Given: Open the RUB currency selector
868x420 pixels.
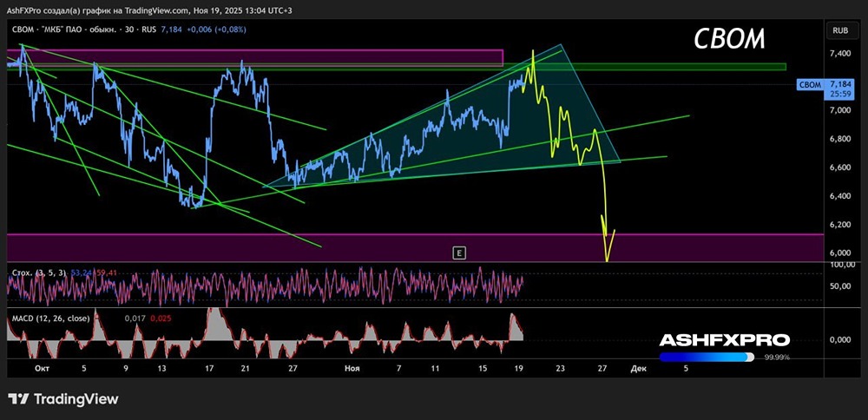Looking at the screenshot, I should (x=840, y=31).
